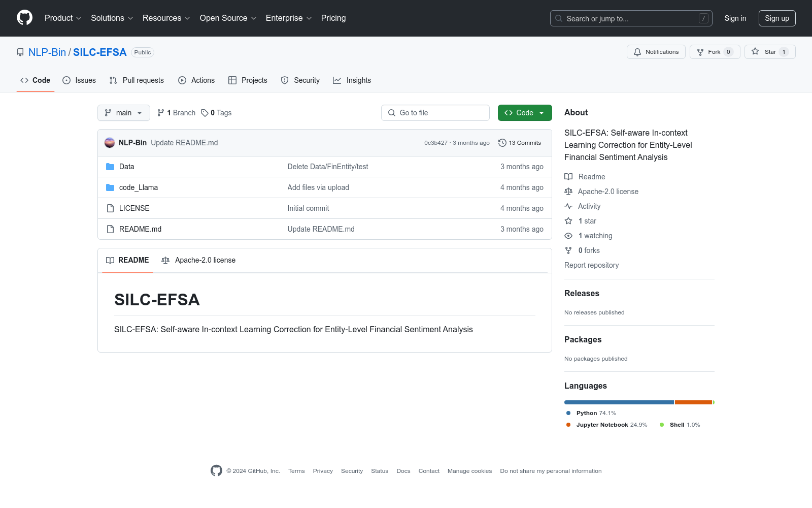
Task: Open the NLP-Bin owner link
Action: click(x=47, y=52)
